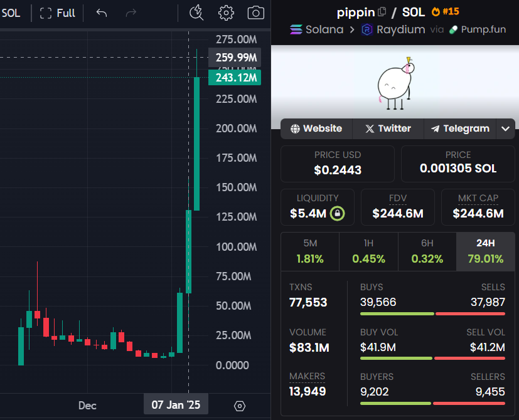Open the Twitter link button
519x420 pixels.
coord(388,129)
